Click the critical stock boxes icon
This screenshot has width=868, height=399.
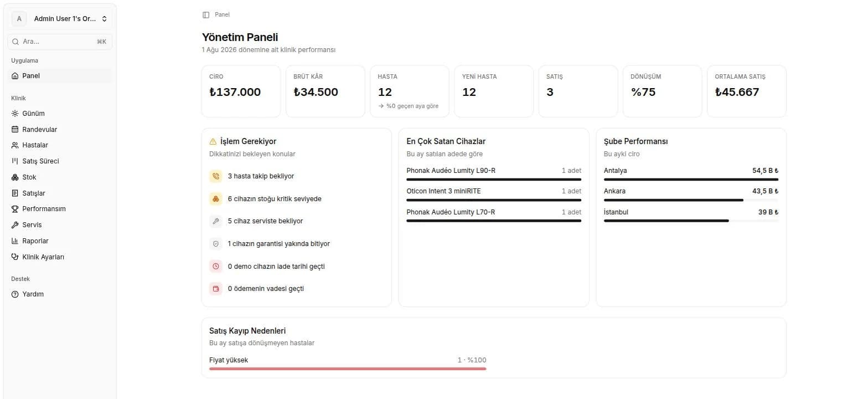click(216, 199)
